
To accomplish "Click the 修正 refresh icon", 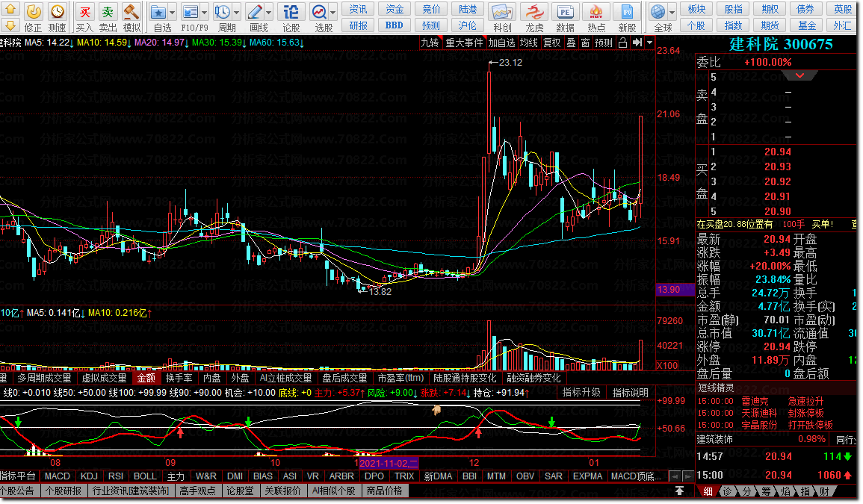I will [x=34, y=11].
